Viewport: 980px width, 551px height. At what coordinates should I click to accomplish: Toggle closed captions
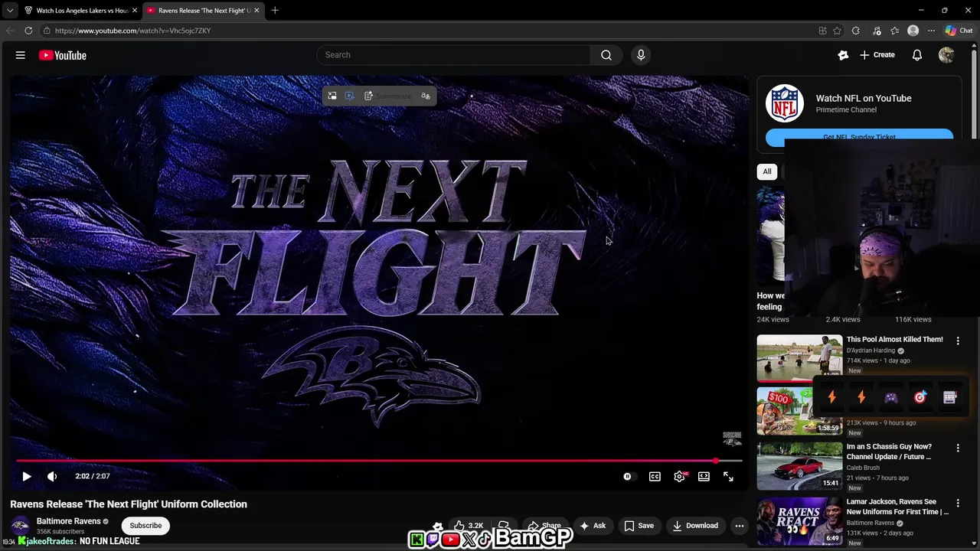coord(655,476)
